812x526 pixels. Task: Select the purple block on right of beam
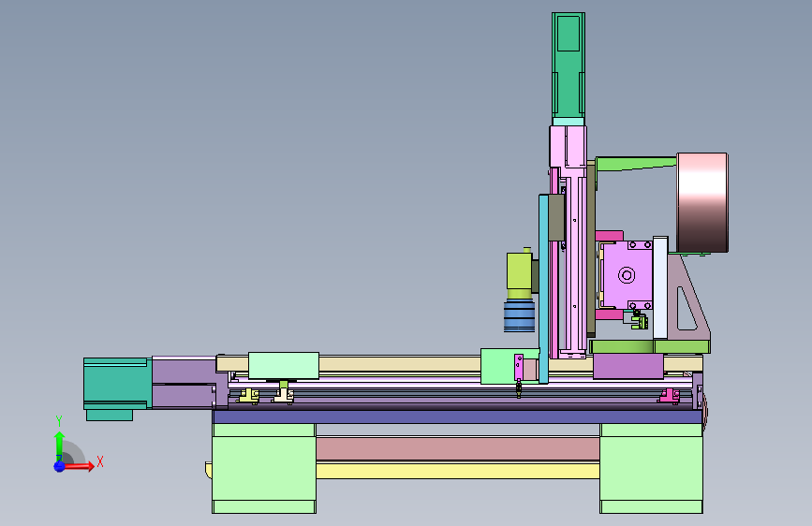(x=628, y=366)
